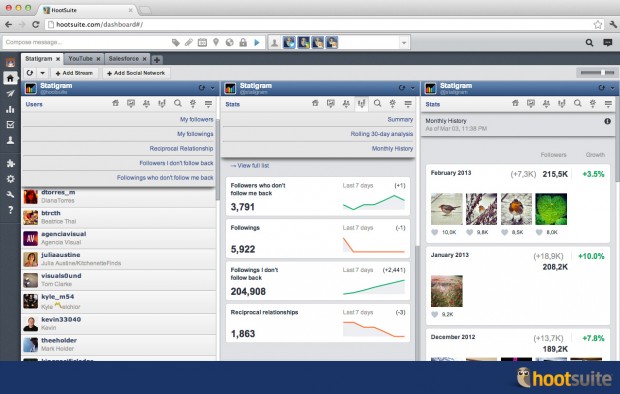The width and height of the screenshot is (620, 394).
Task: Open the search magnifier at top right
Action: coord(589,42)
